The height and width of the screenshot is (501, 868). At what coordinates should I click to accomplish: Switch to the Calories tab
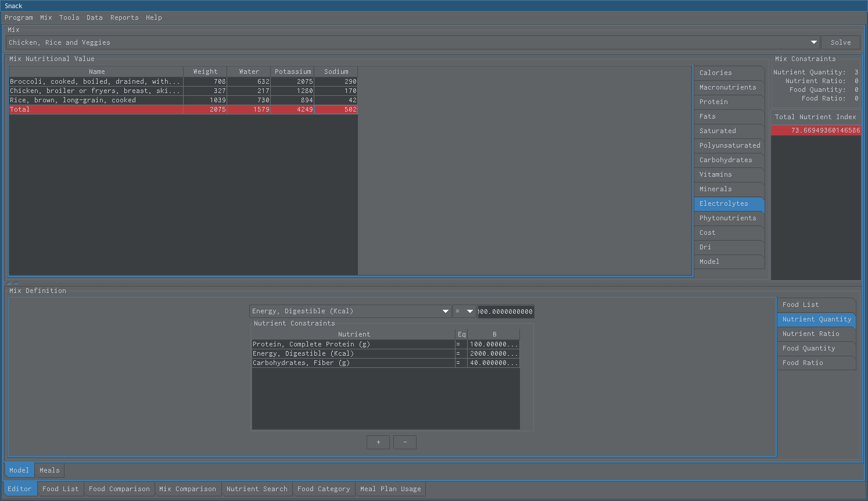point(729,73)
